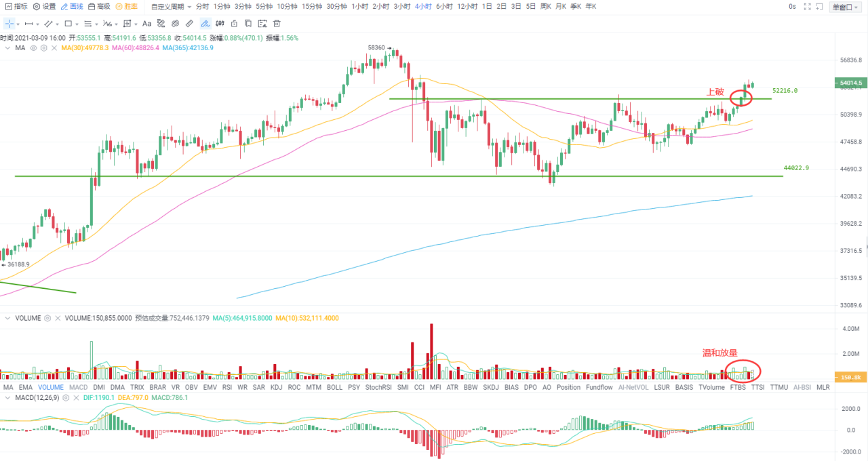Select the TVolume indicator tab
This screenshot has height=461, width=868.
click(711, 387)
